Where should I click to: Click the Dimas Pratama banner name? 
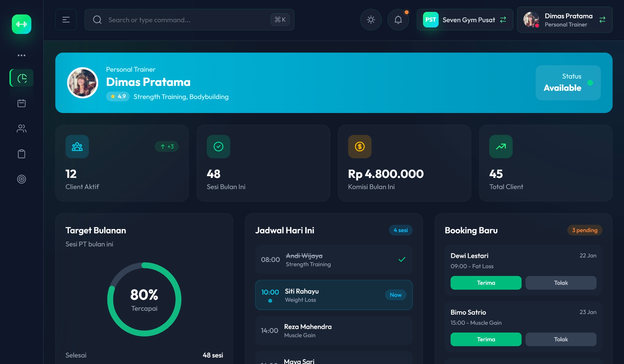[x=148, y=82]
